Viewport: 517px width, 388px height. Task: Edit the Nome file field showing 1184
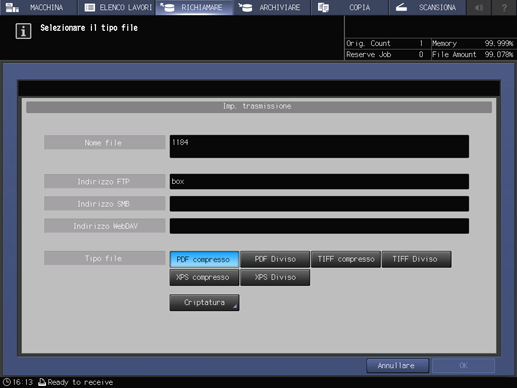click(x=319, y=146)
